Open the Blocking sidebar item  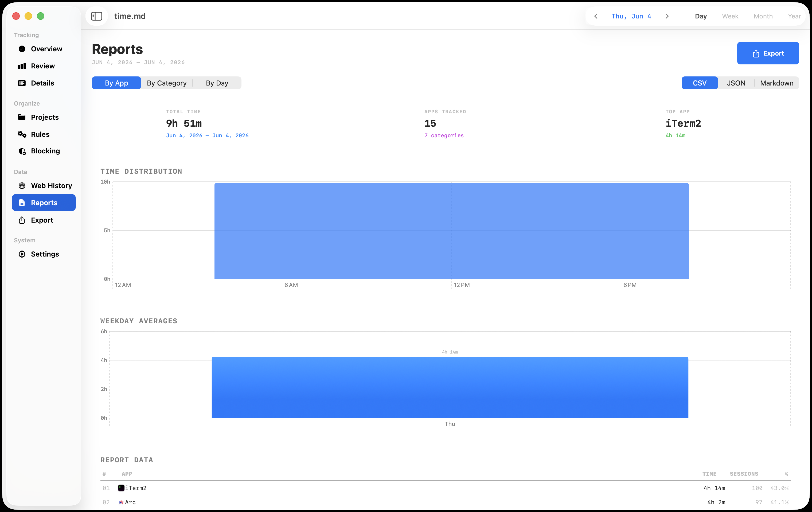[x=44, y=151]
